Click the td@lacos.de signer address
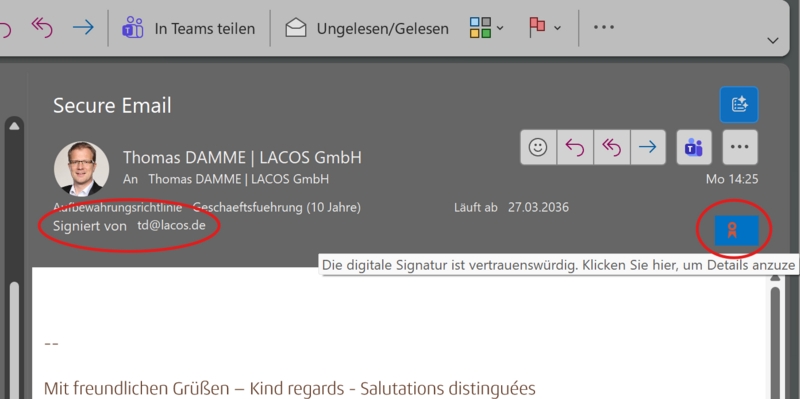The width and height of the screenshot is (800, 399). click(171, 225)
